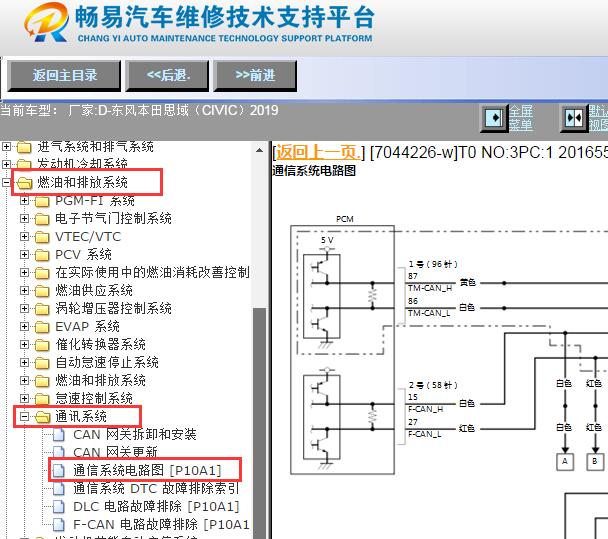Click the 催化转换器系统 folder icon
Screen dimensions: 608x539
42,345
